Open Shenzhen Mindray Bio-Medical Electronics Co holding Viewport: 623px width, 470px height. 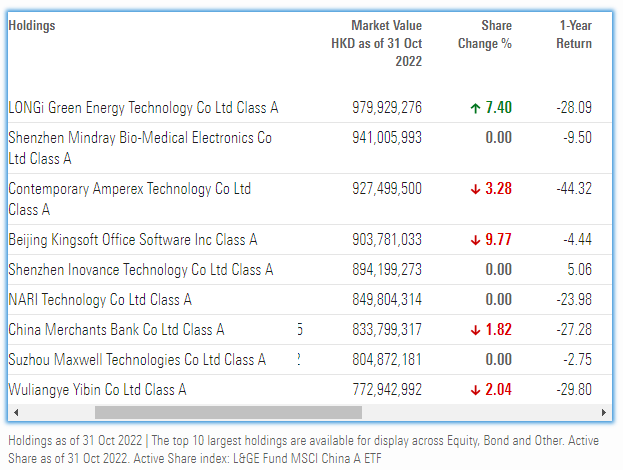click(x=140, y=148)
